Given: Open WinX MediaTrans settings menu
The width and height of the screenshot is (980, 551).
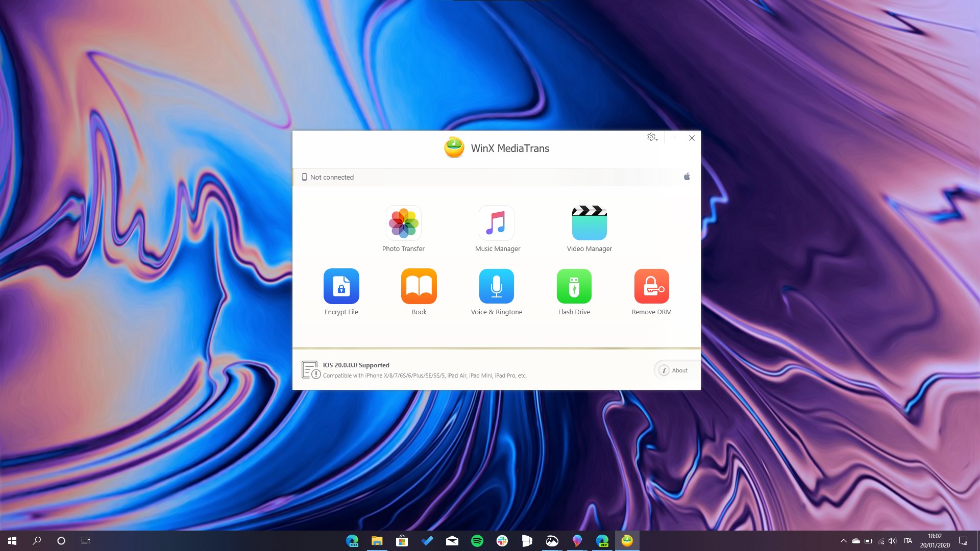Looking at the screenshot, I should [x=651, y=137].
